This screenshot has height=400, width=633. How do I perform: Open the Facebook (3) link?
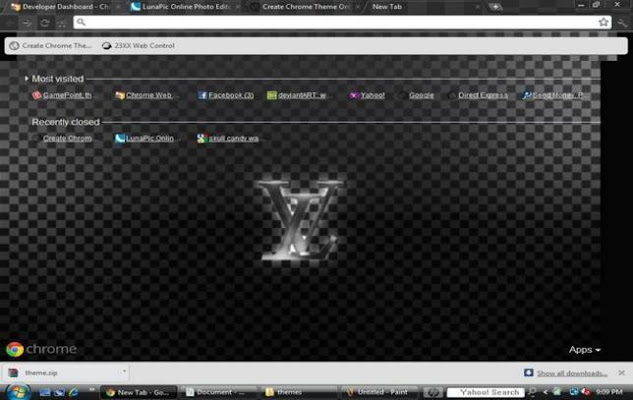point(231,95)
